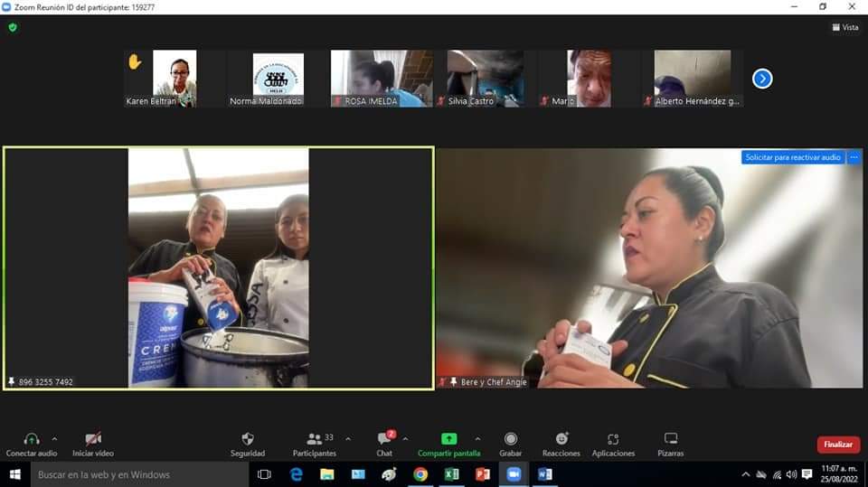Open the Windows Start menu

coord(15,474)
